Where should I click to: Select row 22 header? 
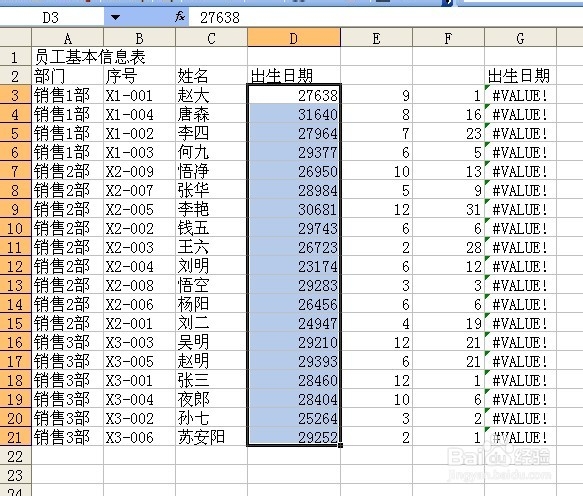pos(15,456)
